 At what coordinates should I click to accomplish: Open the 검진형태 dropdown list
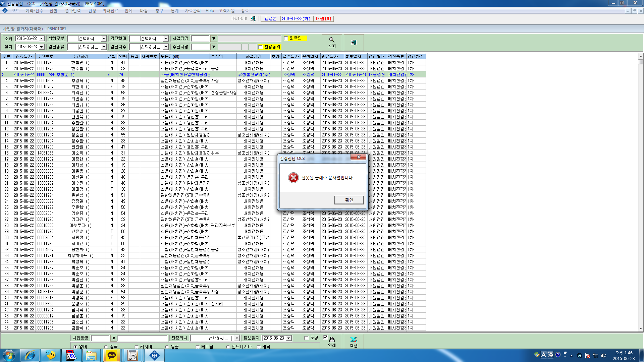[x=166, y=39]
